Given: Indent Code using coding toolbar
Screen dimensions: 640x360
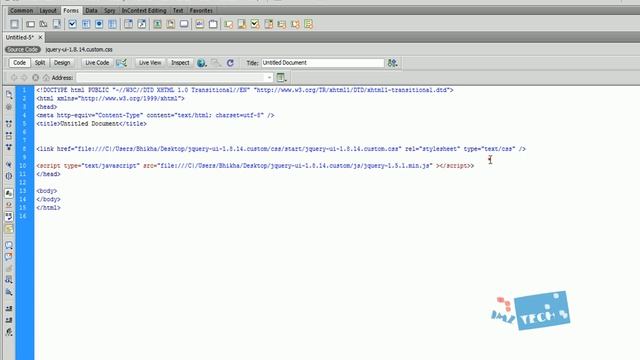Looking at the screenshot, I should (x=9, y=309).
